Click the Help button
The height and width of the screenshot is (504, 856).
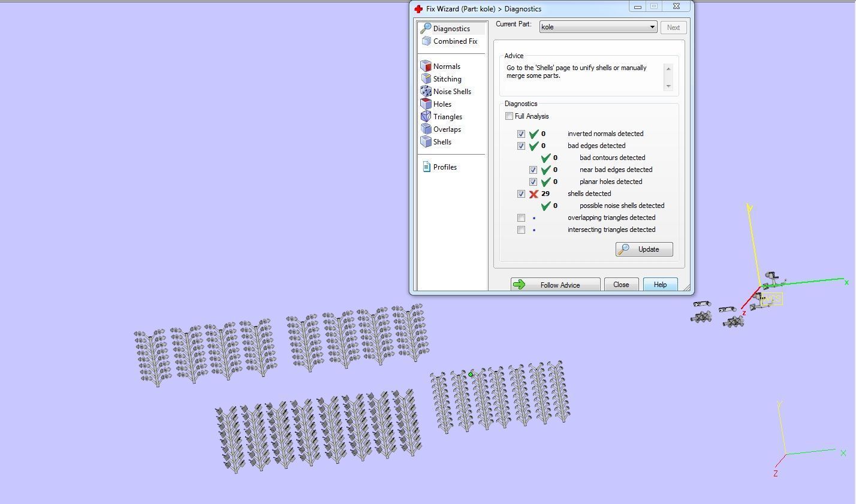(x=660, y=285)
